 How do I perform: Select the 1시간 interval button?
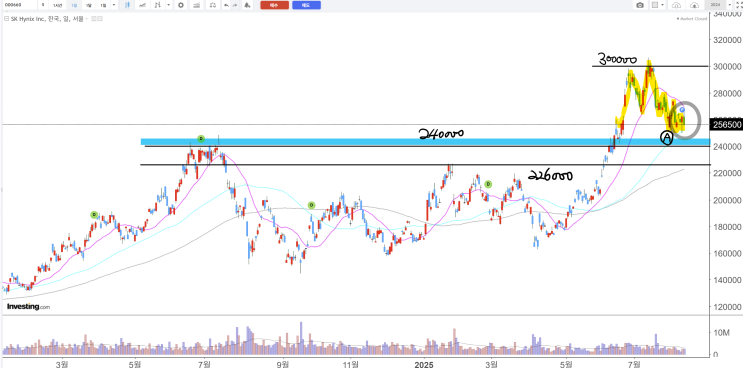point(57,5)
